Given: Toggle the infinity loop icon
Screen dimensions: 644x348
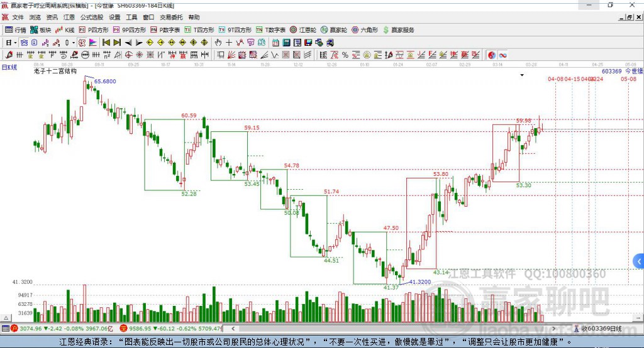Looking at the screenshot, I should (x=502, y=55).
